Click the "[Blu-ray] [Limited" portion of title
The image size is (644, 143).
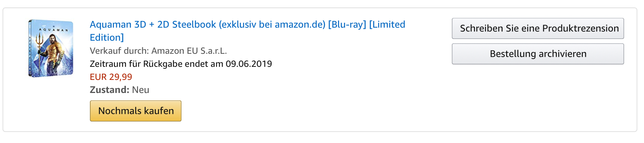click(367, 25)
